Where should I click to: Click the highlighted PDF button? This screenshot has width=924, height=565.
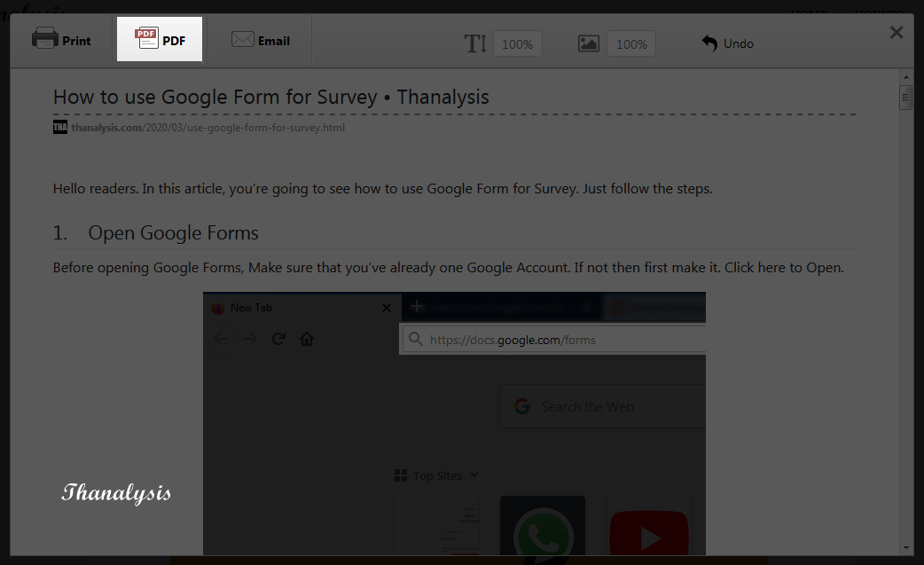tap(160, 40)
